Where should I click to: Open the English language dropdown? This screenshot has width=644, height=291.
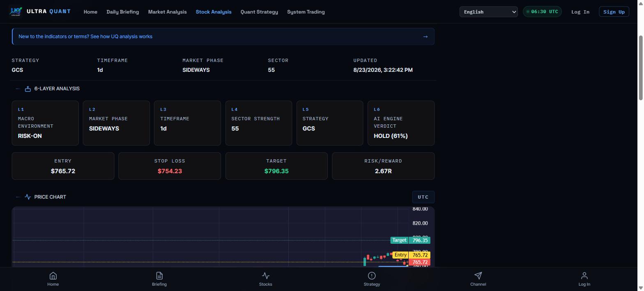coord(489,12)
